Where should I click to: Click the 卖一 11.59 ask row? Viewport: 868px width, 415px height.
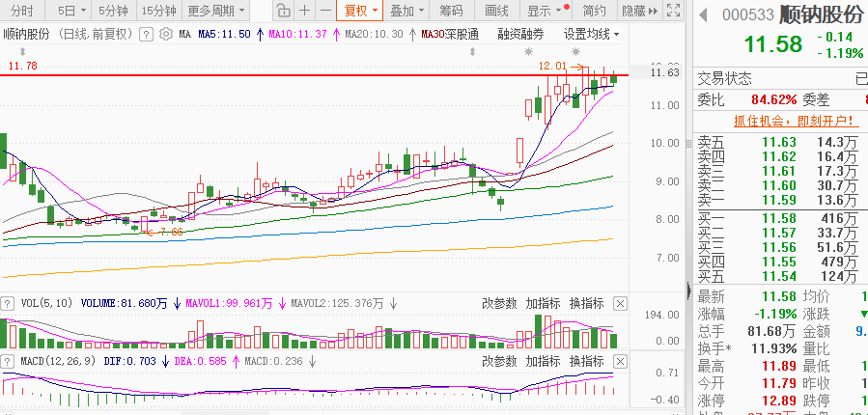click(780, 200)
